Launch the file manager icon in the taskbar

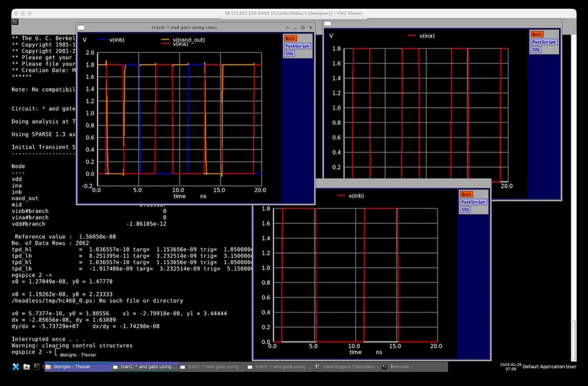coord(26,367)
